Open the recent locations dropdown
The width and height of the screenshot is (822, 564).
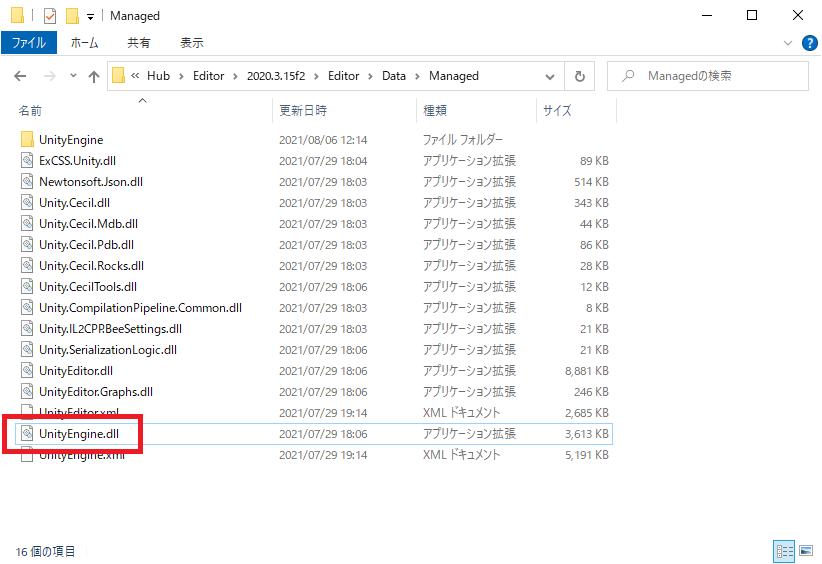(x=73, y=76)
